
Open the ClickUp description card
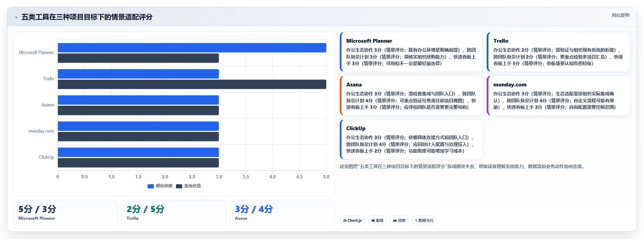click(412, 139)
